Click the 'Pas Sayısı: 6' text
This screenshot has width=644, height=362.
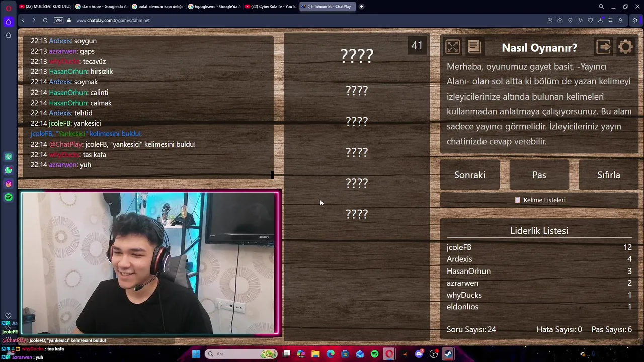pos(612,330)
